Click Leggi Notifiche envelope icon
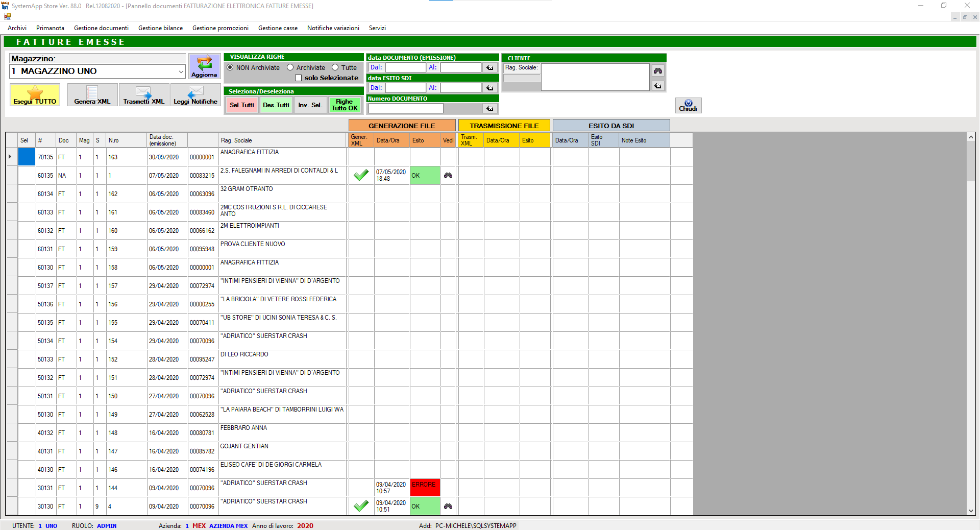 pos(195,95)
